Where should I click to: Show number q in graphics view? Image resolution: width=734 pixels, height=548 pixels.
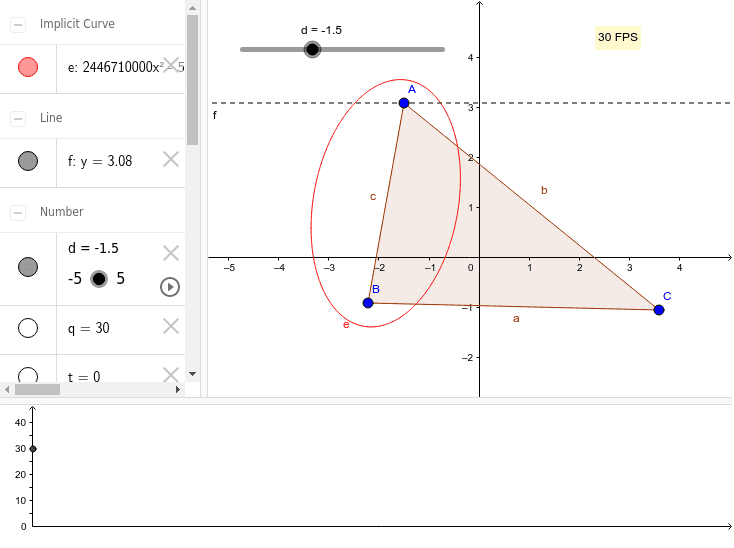pyautogui.click(x=28, y=328)
